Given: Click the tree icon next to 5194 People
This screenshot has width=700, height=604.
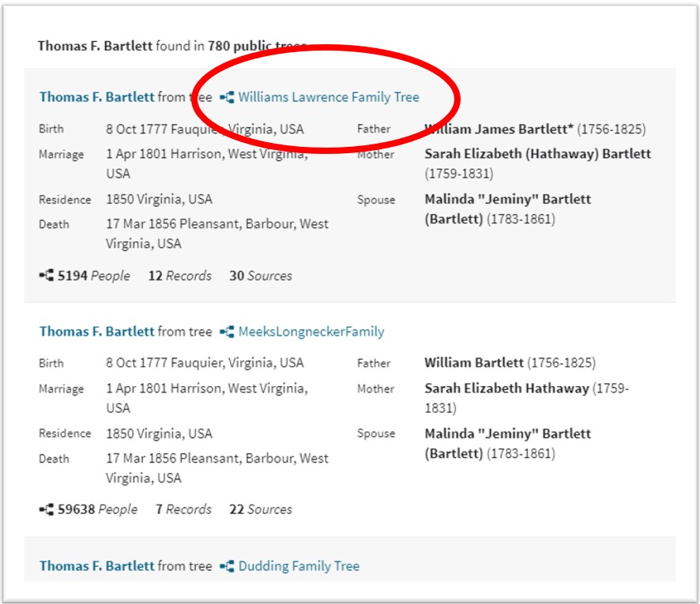Looking at the screenshot, I should pyautogui.click(x=46, y=276).
